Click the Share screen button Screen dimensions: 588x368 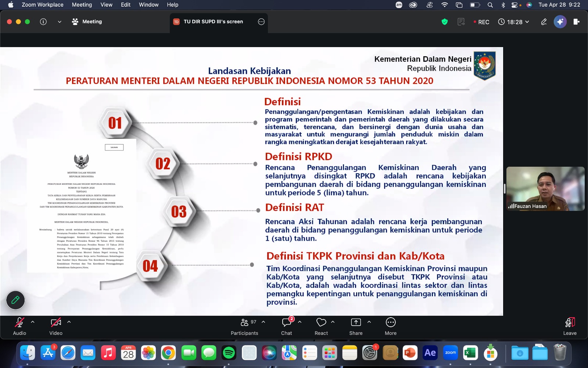(x=356, y=326)
